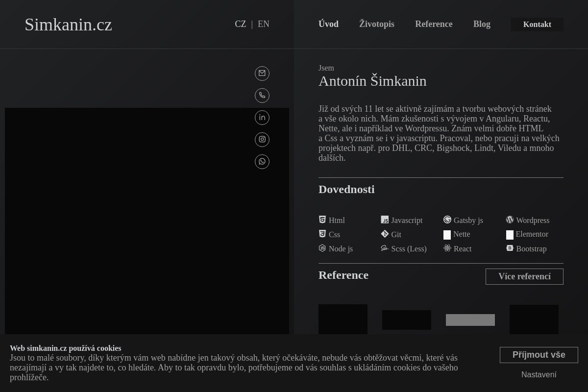Open the Instagram profile icon

pyautogui.click(x=262, y=140)
